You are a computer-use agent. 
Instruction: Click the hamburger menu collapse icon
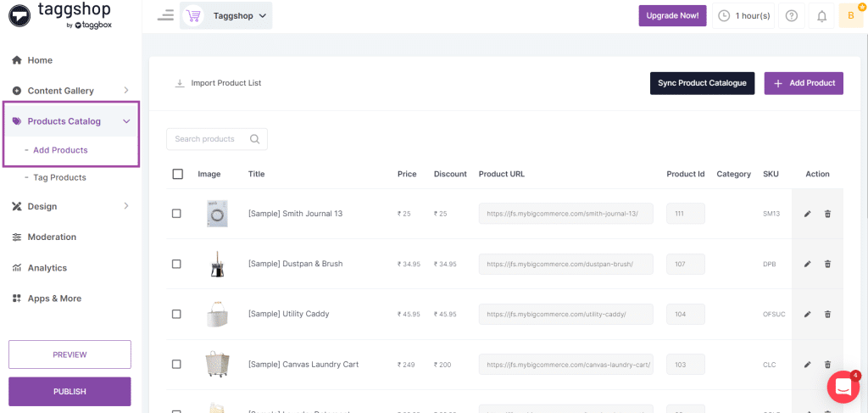165,15
